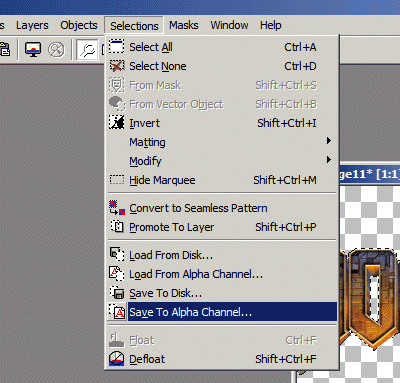Click the Select All marquee icon
This screenshot has width=400, height=383.
117,47
